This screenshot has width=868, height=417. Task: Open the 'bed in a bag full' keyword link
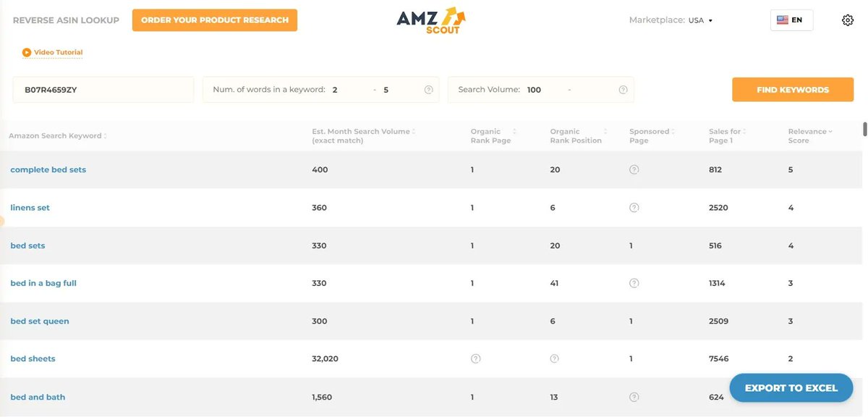click(x=43, y=283)
